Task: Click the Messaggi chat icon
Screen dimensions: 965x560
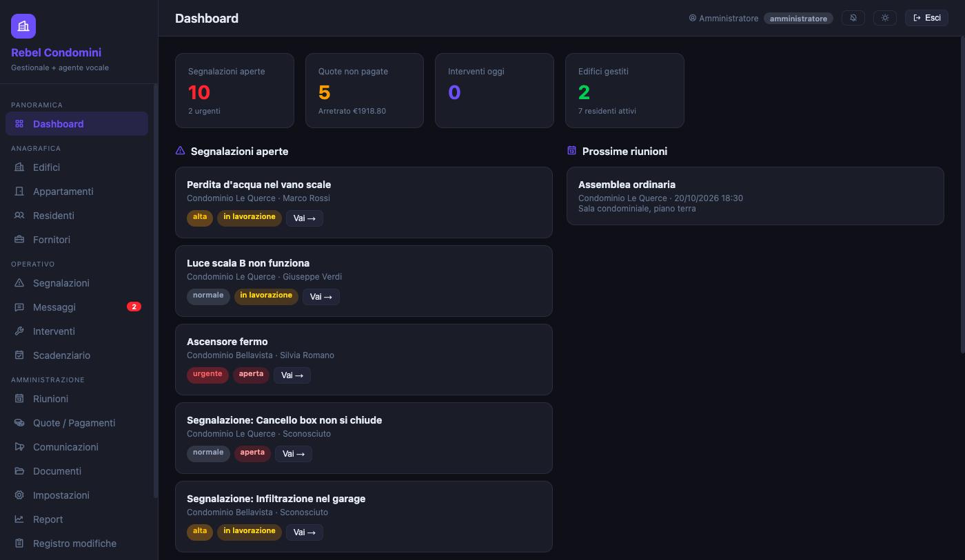Action: pos(19,307)
